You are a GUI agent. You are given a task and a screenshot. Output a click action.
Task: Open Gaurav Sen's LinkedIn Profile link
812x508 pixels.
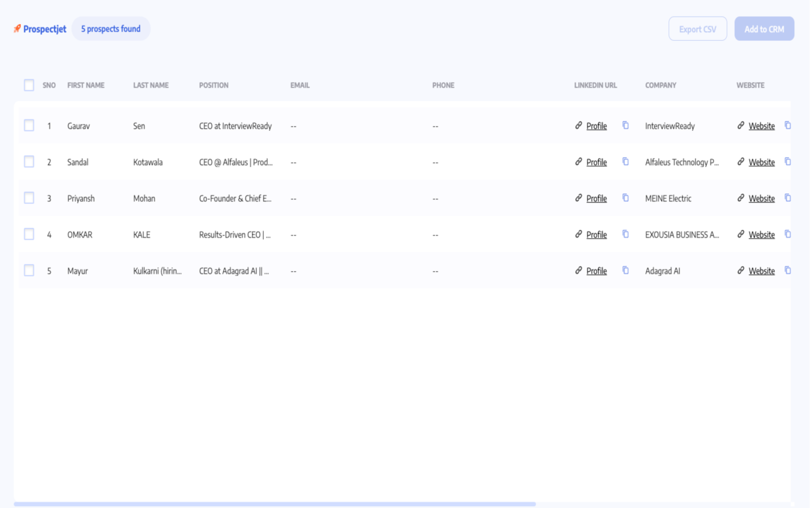(x=596, y=126)
